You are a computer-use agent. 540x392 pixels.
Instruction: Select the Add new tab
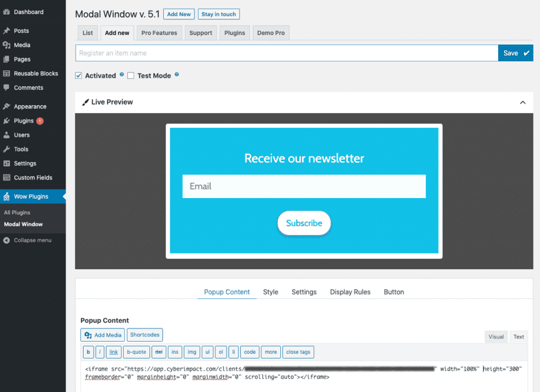117,33
